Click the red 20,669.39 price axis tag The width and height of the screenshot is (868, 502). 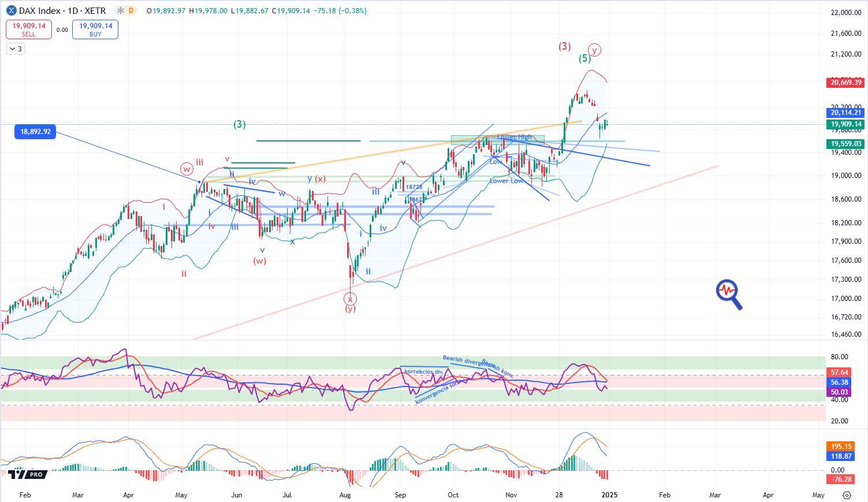(845, 83)
